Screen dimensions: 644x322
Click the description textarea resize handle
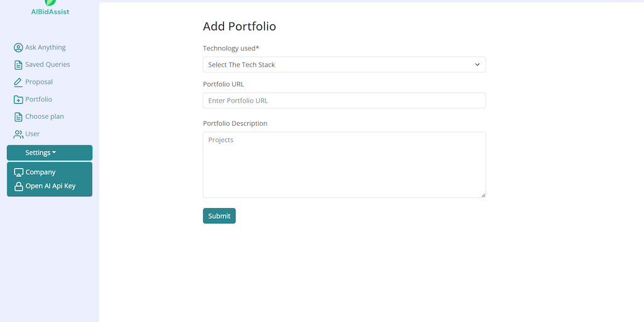[483, 195]
